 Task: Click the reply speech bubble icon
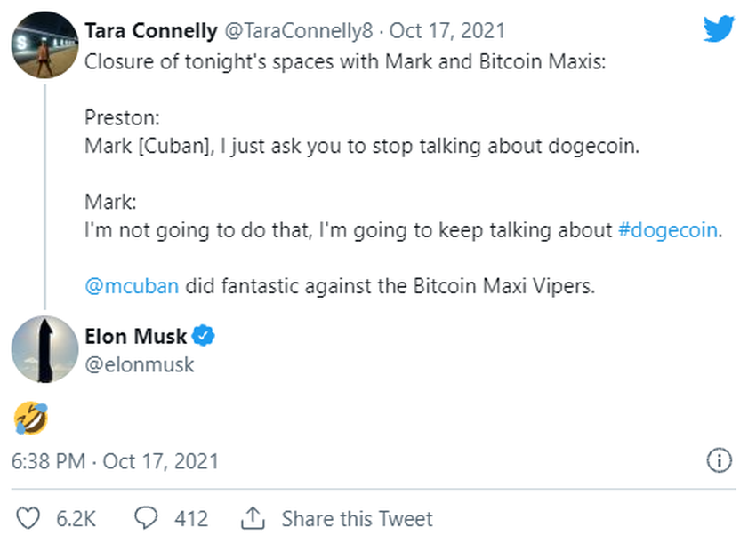click(x=147, y=518)
